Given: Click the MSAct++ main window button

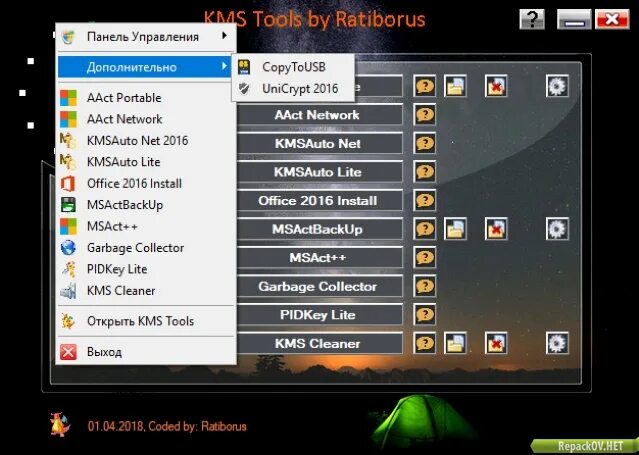Looking at the screenshot, I should pos(320,258).
